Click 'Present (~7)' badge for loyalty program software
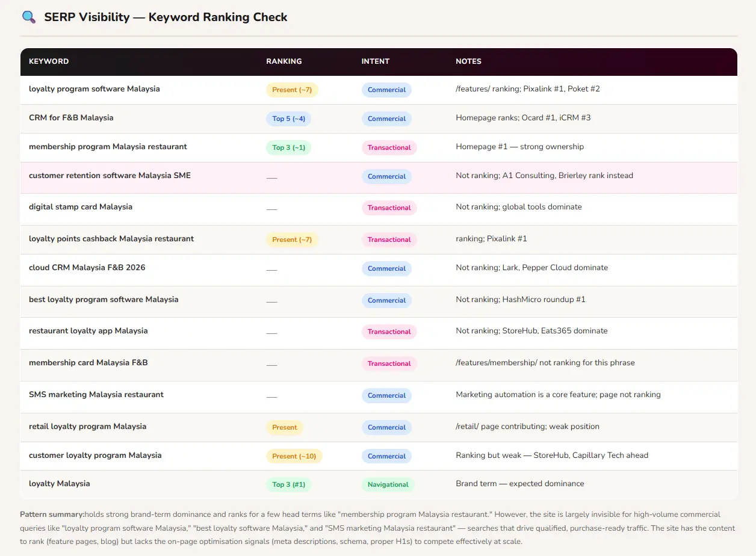Image resolution: width=756 pixels, height=556 pixels. click(x=292, y=90)
